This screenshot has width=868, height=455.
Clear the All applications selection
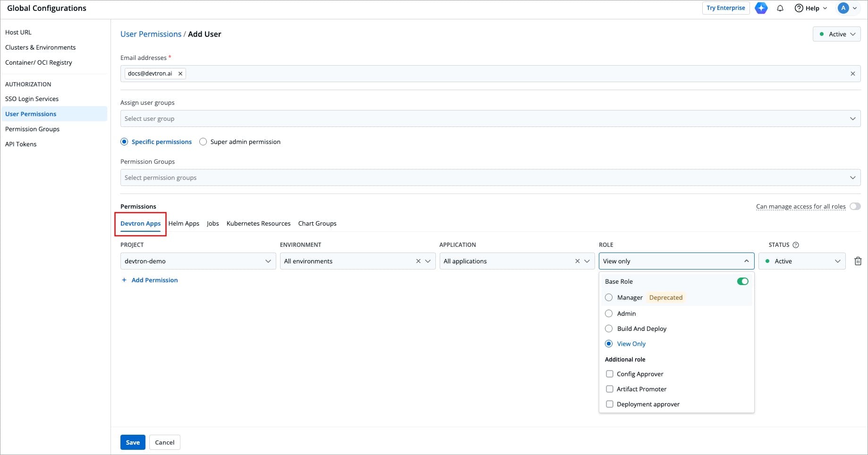[x=577, y=261]
